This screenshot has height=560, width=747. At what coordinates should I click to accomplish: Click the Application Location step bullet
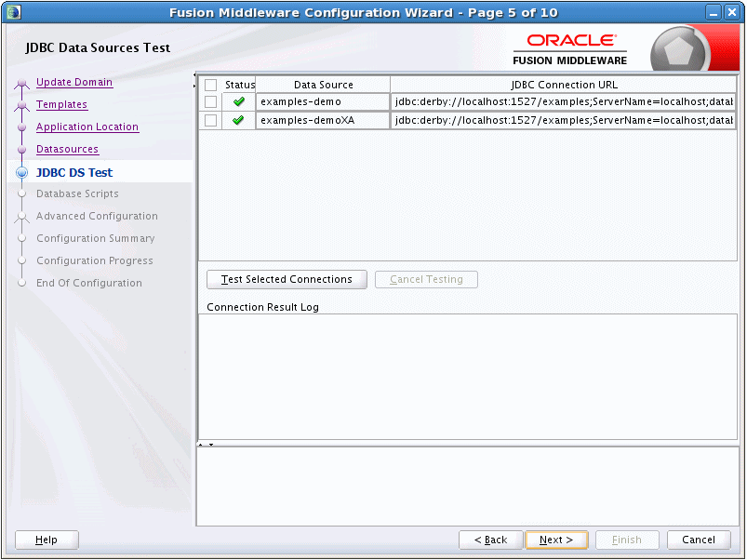coord(21,127)
